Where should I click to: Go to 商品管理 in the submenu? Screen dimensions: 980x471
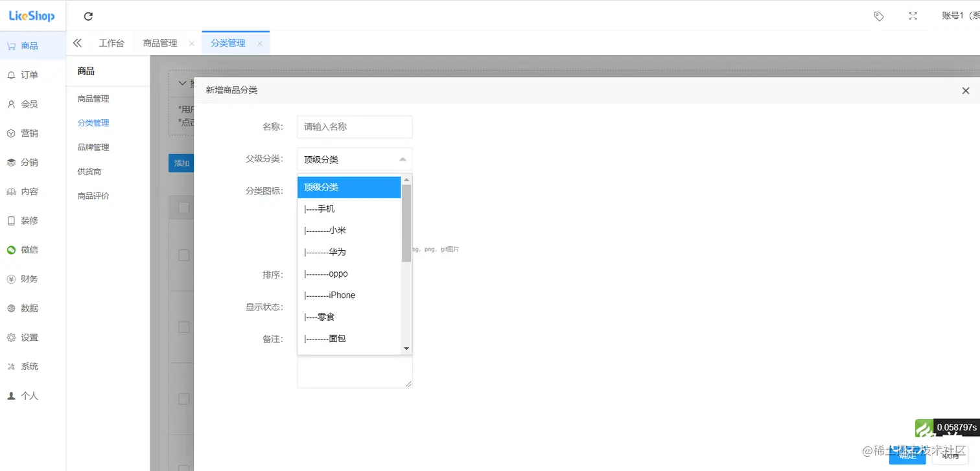[x=93, y=98]
